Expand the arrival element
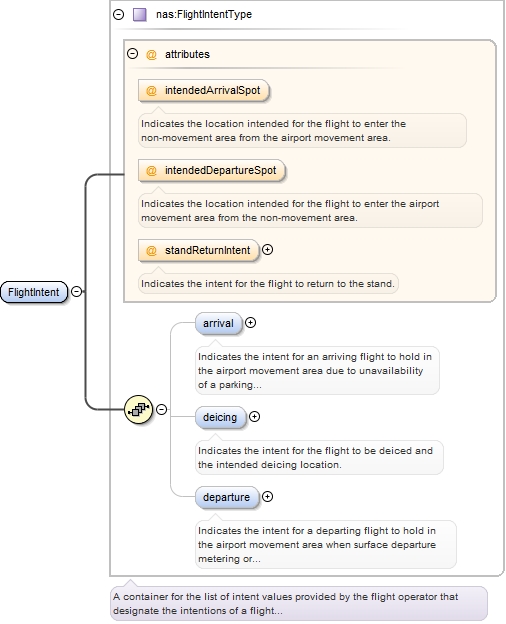 pyautogui.click(x=250, y=323)
